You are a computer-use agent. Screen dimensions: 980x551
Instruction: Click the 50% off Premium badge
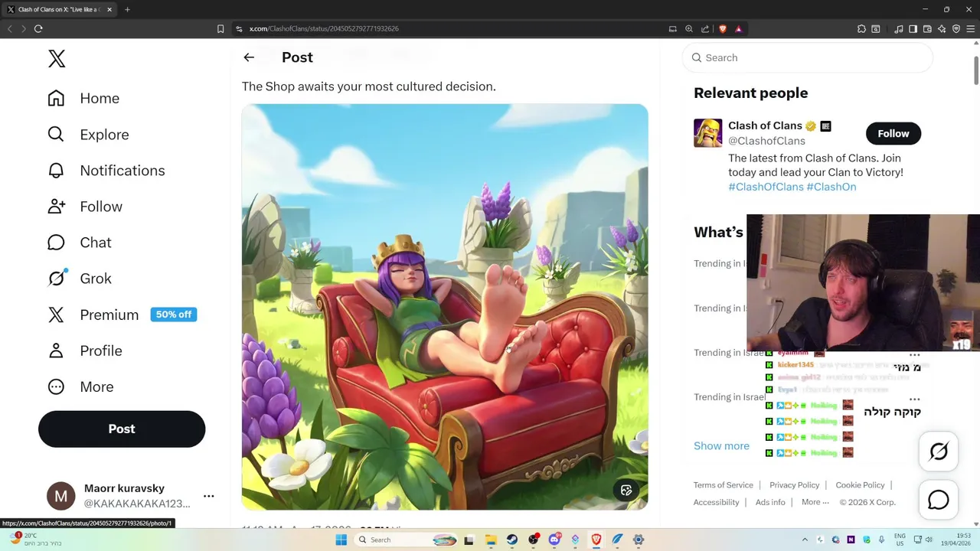(174, 315)
